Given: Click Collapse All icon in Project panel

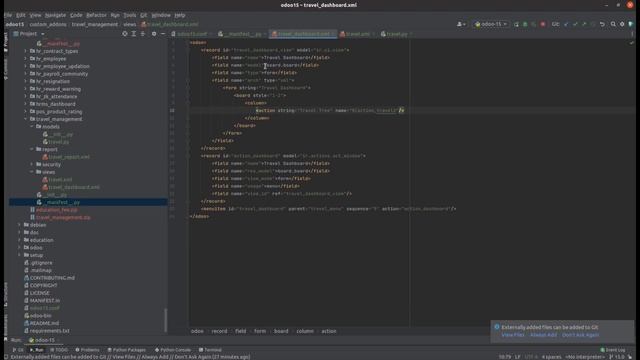Looking at the screenshot, I should (x=142, y=34).
